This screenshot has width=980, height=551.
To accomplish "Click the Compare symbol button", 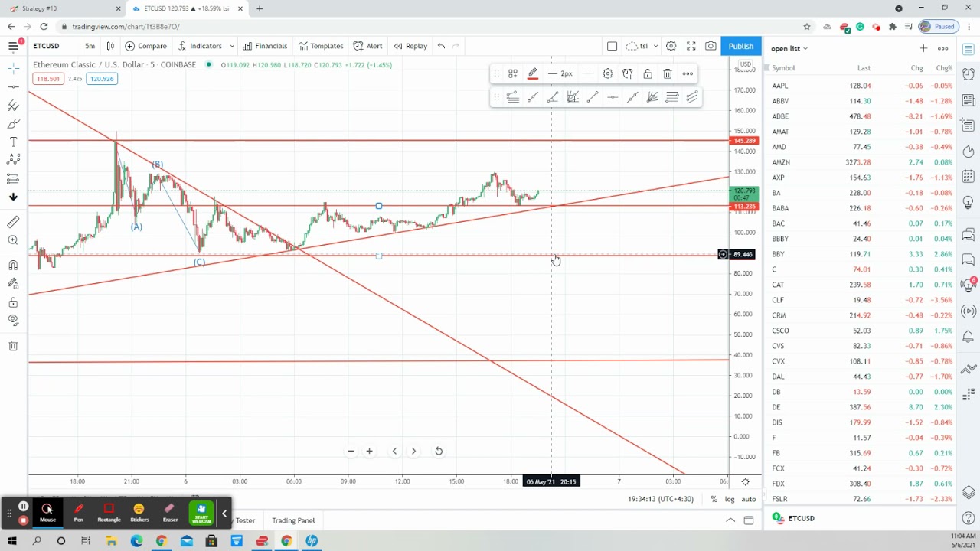I will pyautogui.click(x=145, y=46).
